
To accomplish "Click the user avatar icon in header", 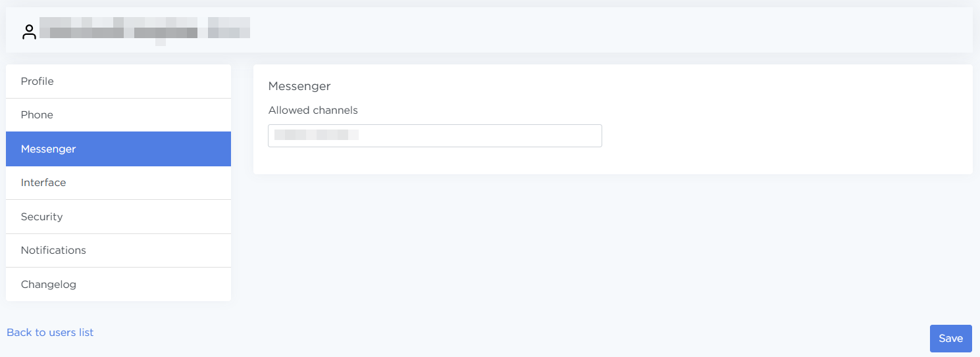I will 29,32.
